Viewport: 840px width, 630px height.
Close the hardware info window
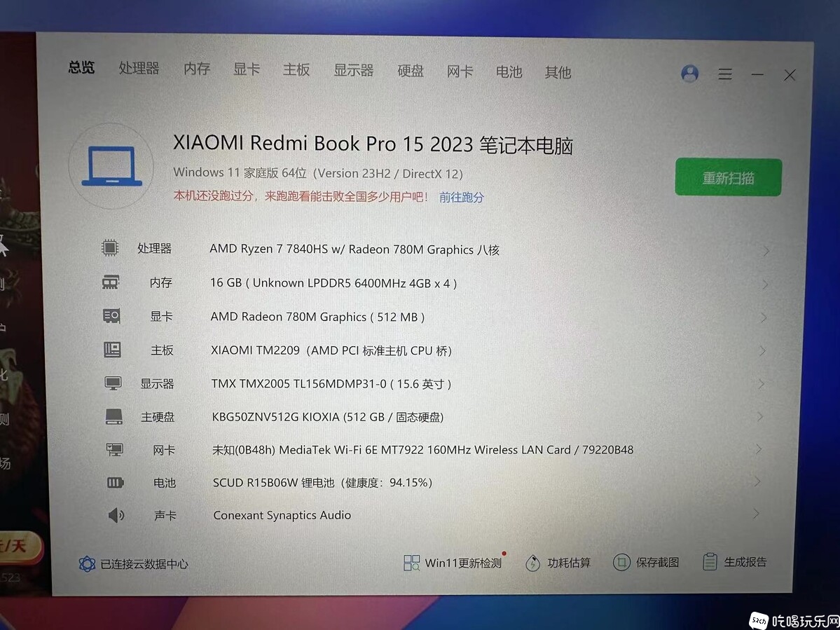[x=790, y=76]
